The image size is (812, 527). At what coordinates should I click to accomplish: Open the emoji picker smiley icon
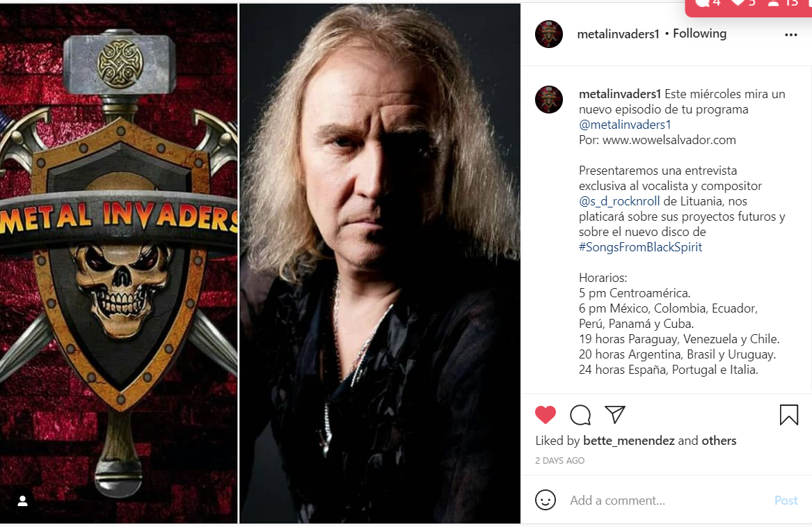(x=546, y=500)
